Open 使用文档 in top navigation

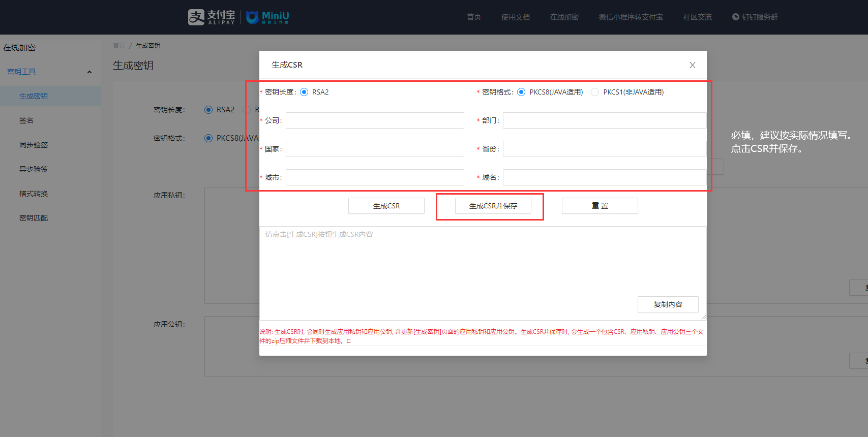pyautogui.click(x=516, y=17)
